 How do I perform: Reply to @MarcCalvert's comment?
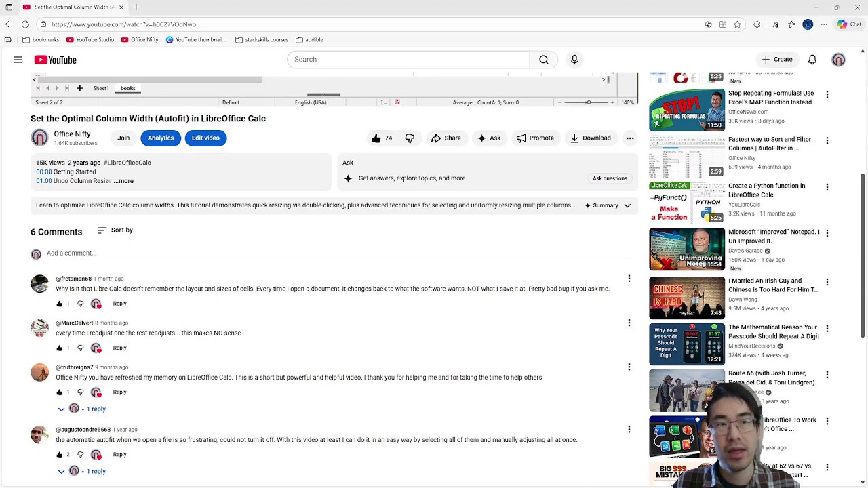point(119,348)
